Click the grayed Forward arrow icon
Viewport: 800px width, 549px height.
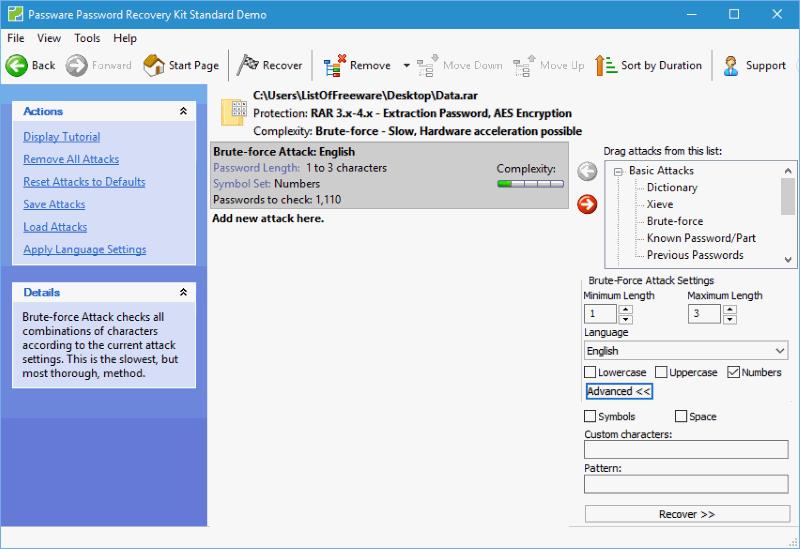(x=77, y=66)
